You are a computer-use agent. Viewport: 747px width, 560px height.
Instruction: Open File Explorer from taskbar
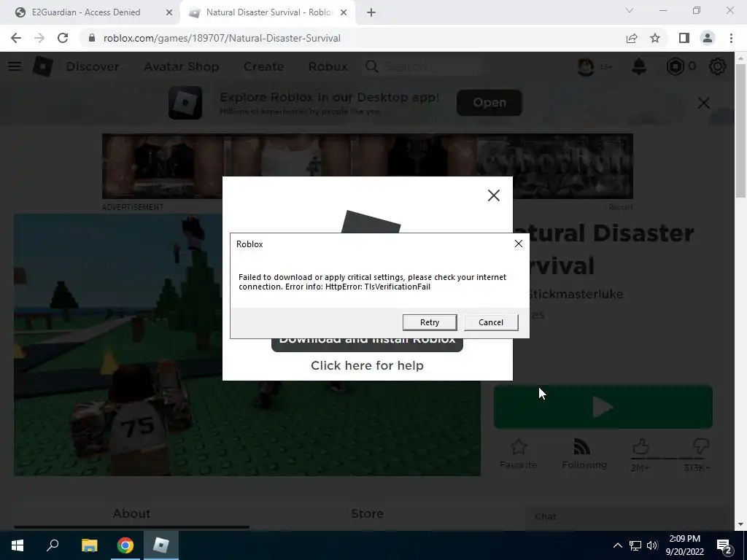pyautogui.click(x=89, y=545)
